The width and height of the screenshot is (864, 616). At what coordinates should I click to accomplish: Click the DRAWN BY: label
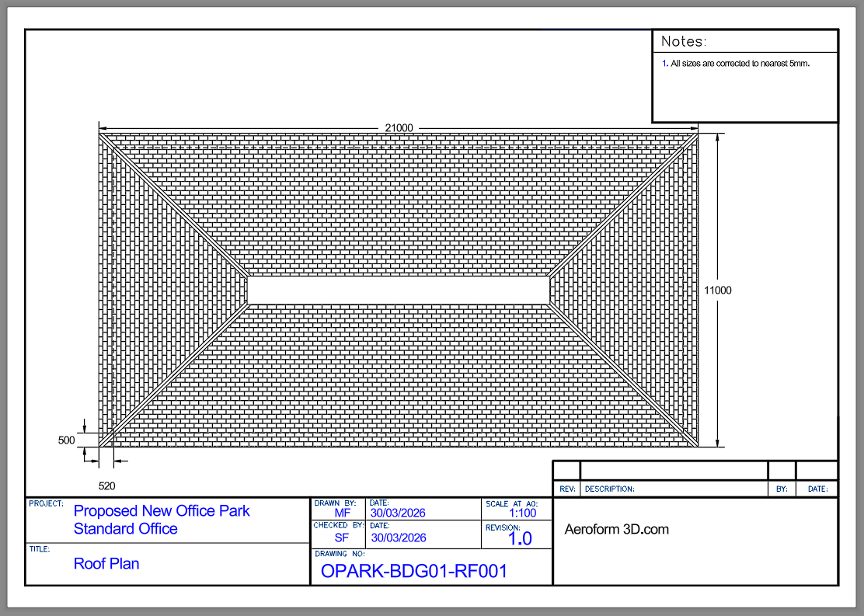(x=335, y=503)
